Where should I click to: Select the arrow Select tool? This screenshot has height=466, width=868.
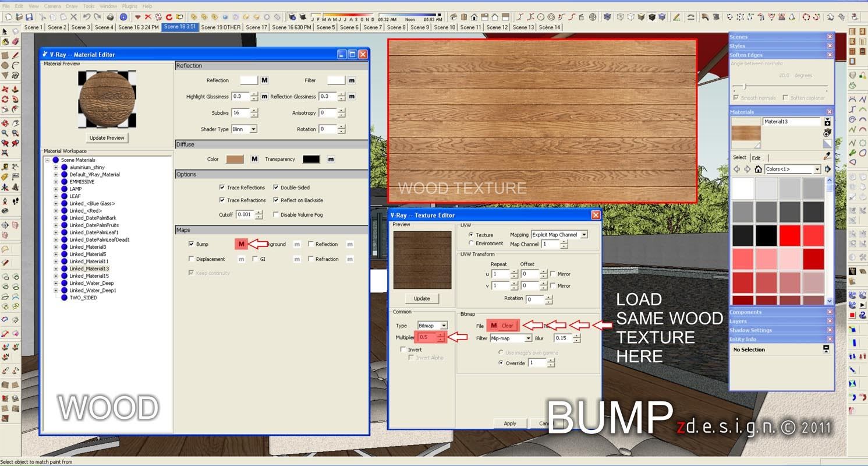click(5, 31)
